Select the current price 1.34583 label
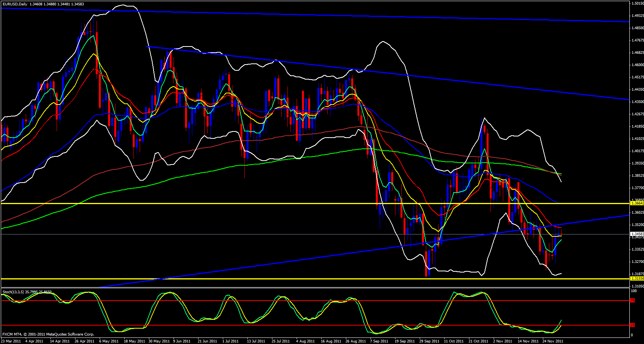Viewport: 644px width, 344px height. tap(637, 234)
